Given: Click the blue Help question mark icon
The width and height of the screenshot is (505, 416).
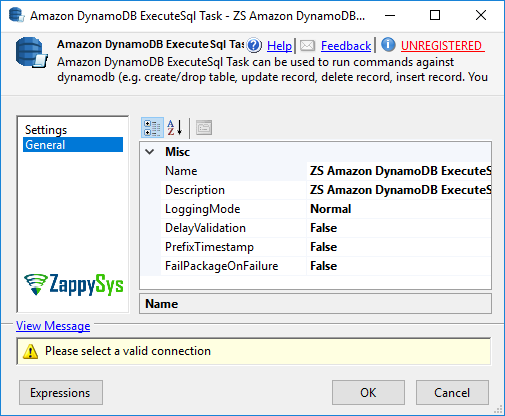Looking at the screenshot, I should [x=254, y=45].
